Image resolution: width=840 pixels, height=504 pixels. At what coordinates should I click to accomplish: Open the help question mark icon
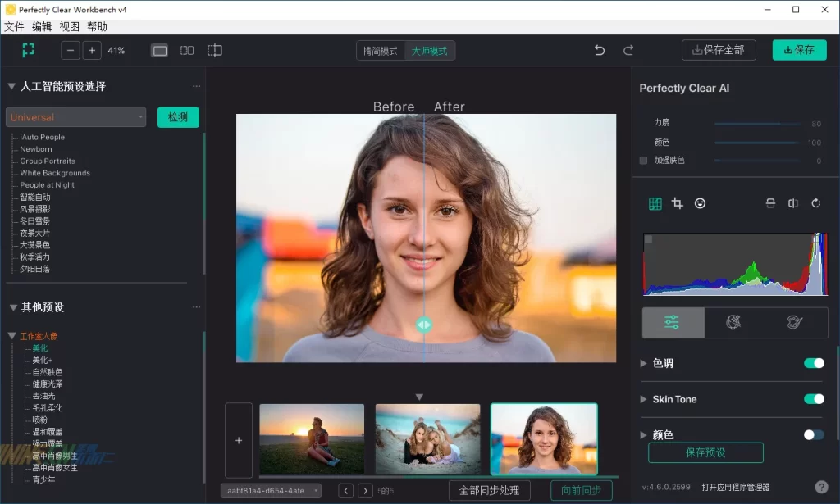pos(821,487)
